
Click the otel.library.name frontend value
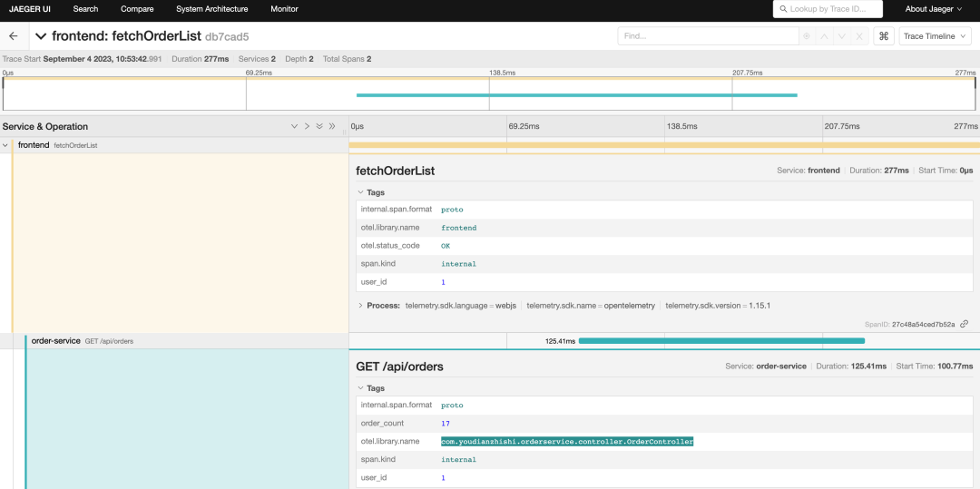point(459,228)
